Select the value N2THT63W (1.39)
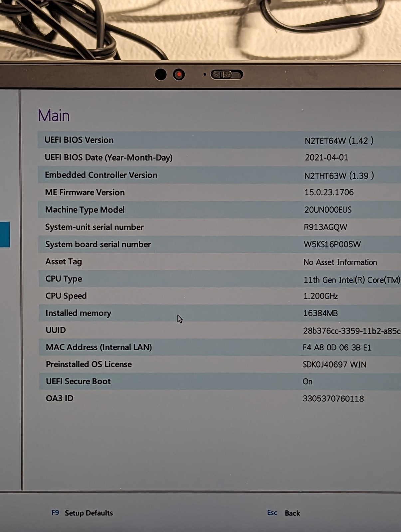Image resolution: width=401 pixels, height=532 pixels. coord(339,176)
